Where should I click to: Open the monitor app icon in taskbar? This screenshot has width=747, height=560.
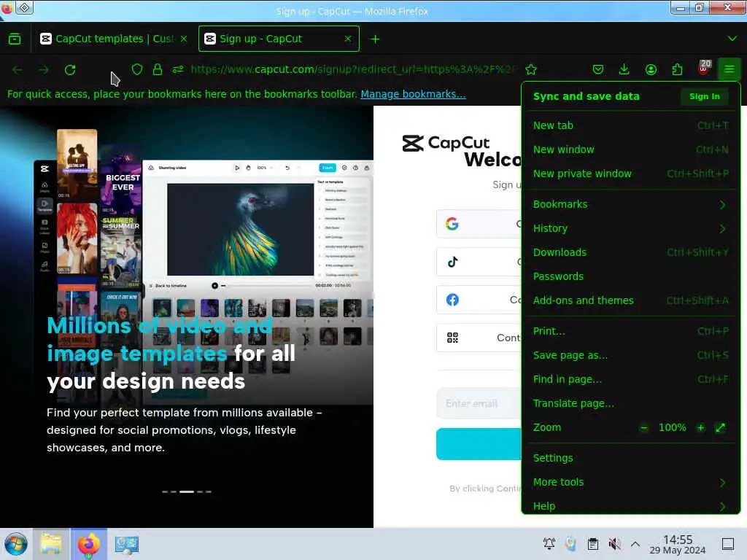(127, 544)
